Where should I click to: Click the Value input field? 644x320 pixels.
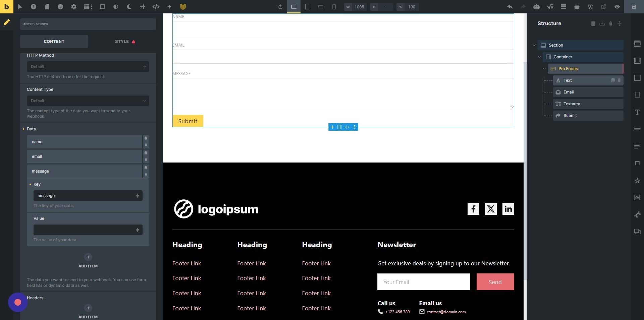[x=88, y=230]
